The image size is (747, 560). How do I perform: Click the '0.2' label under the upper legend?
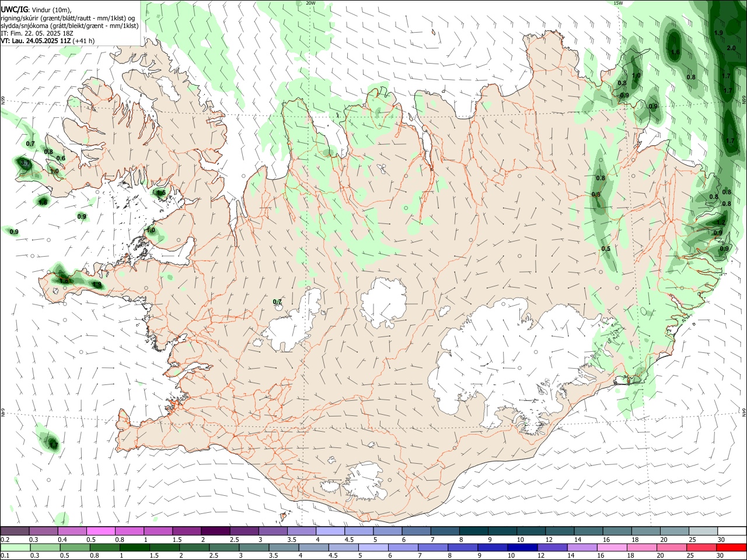[x=5, y=540]
